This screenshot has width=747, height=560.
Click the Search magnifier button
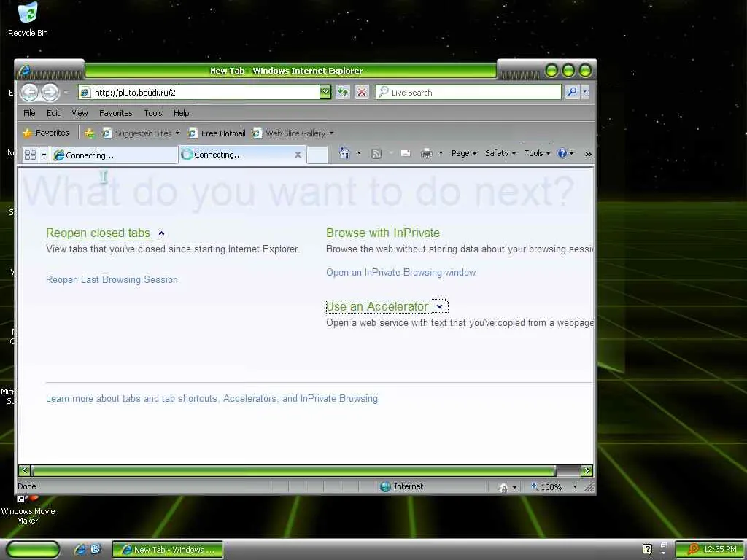tap(572, 93)
